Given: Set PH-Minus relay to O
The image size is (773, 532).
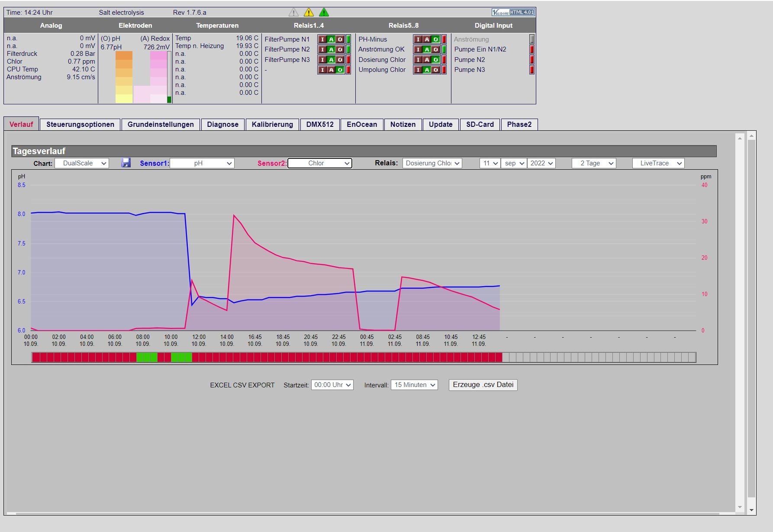Looking at the screenshot, I should coord(435,39).
